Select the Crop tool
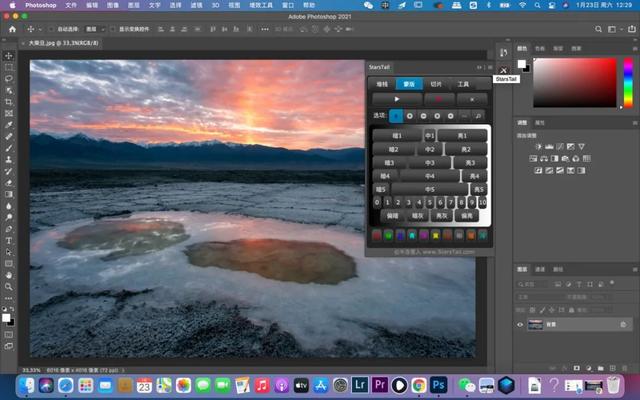This screenshot has height=400, width=640. (x=9, y=101)
